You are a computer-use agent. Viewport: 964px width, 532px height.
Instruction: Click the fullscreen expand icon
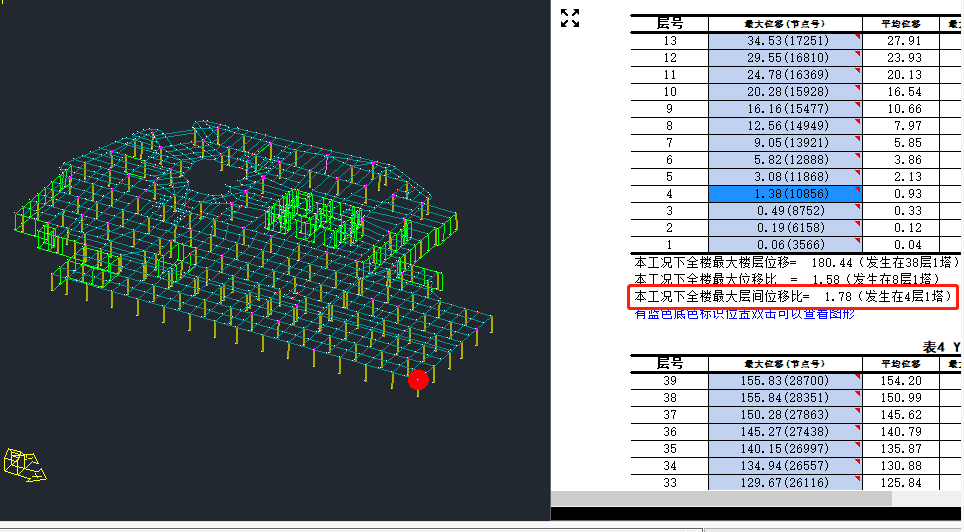pos(570,18)
